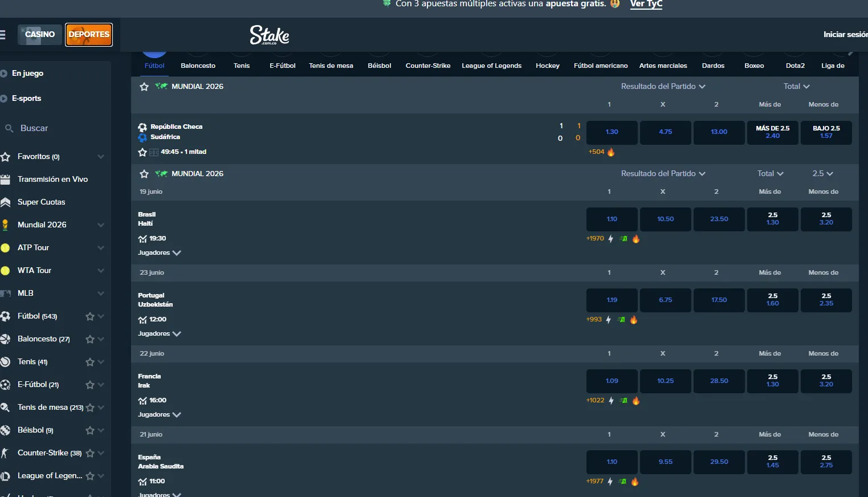Select the Artes marciales tab
The width and height of the screenshot is (868, 497).
663,66
